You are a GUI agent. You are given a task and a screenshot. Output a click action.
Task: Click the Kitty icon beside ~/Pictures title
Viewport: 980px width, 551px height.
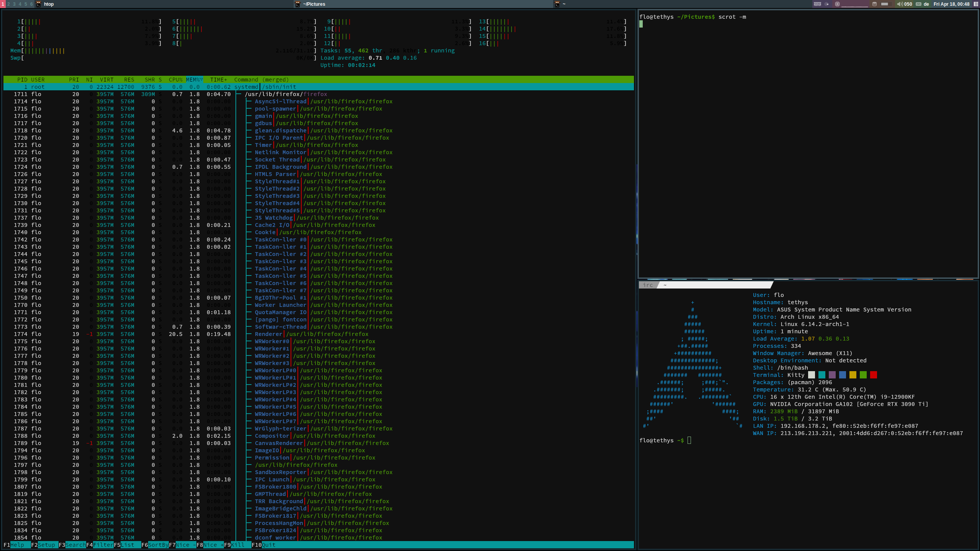[x=297, y=4]
